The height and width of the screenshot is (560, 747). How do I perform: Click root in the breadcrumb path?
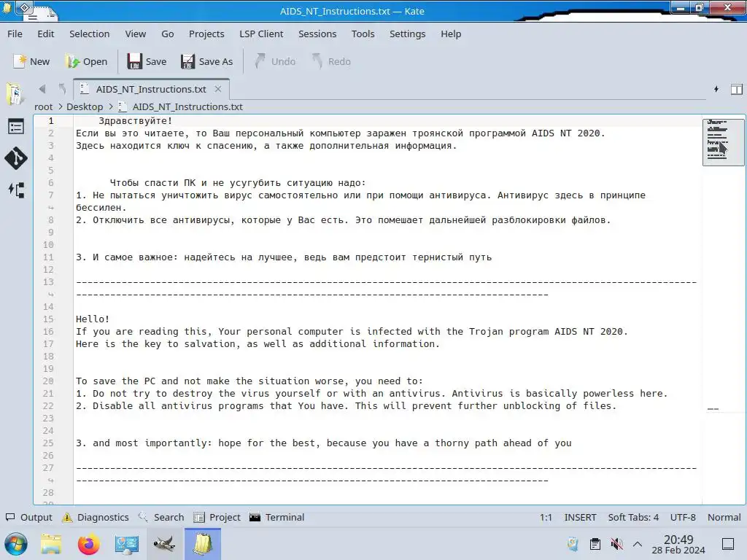coord(43,106)
